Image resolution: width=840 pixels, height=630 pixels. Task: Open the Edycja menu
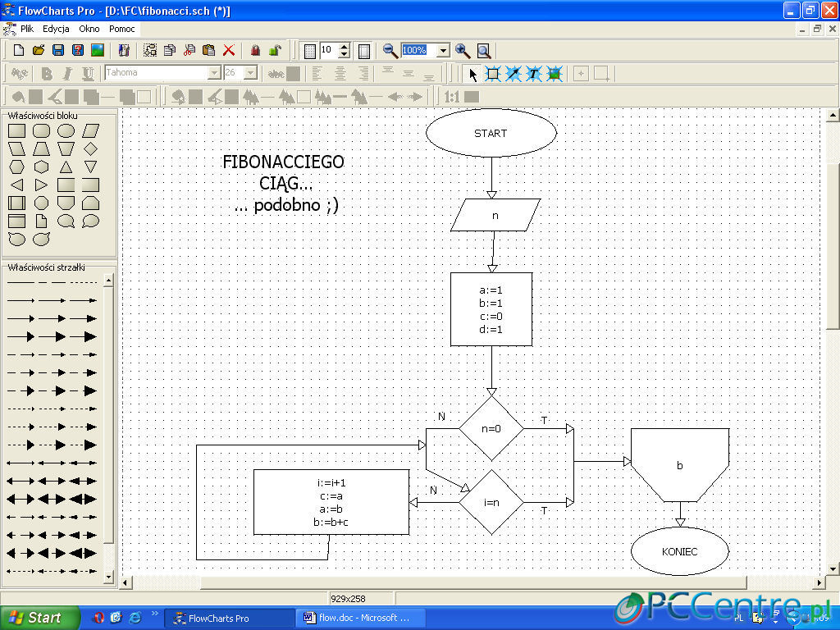56,29
